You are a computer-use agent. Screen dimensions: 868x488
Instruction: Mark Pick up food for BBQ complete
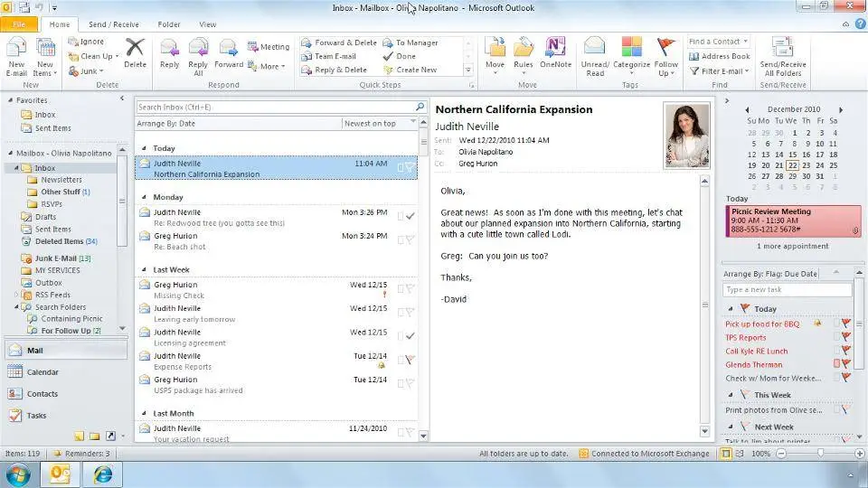[846, 324]
